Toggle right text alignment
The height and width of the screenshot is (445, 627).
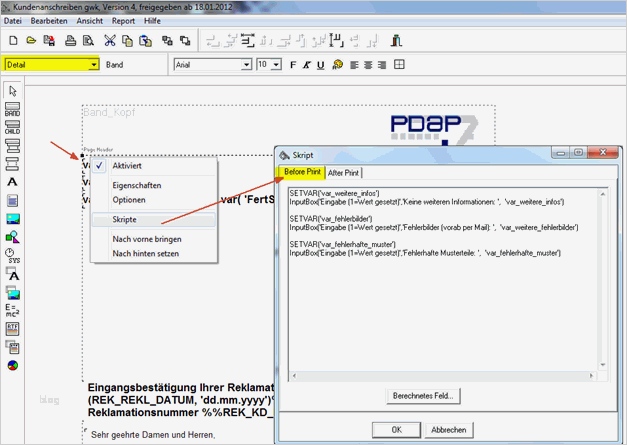382,65
